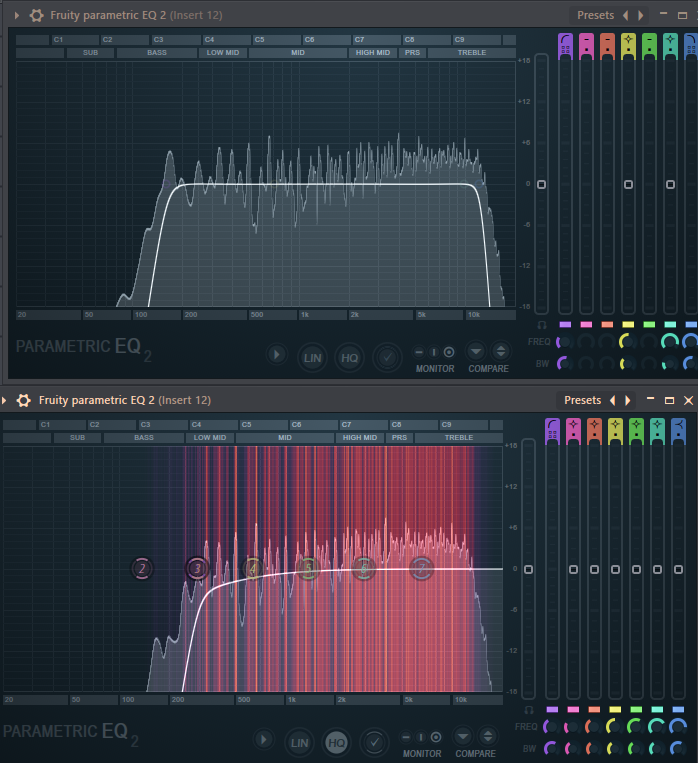Expand plugin menu arrow in bottom window title
The width and height of the screenshot is (698, 763).
4,400
